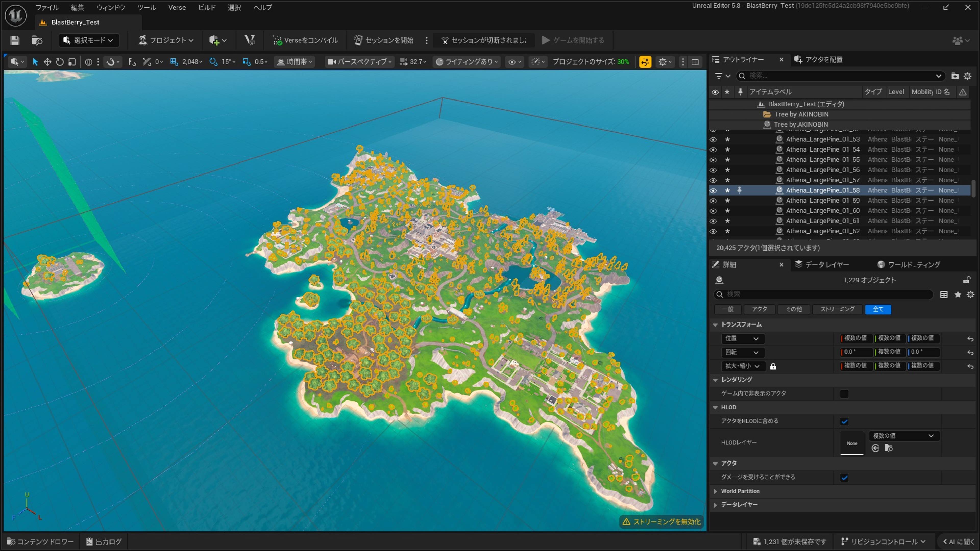Open the 選択モード dropdown
The image size is (980, 551).
(89, 40)
